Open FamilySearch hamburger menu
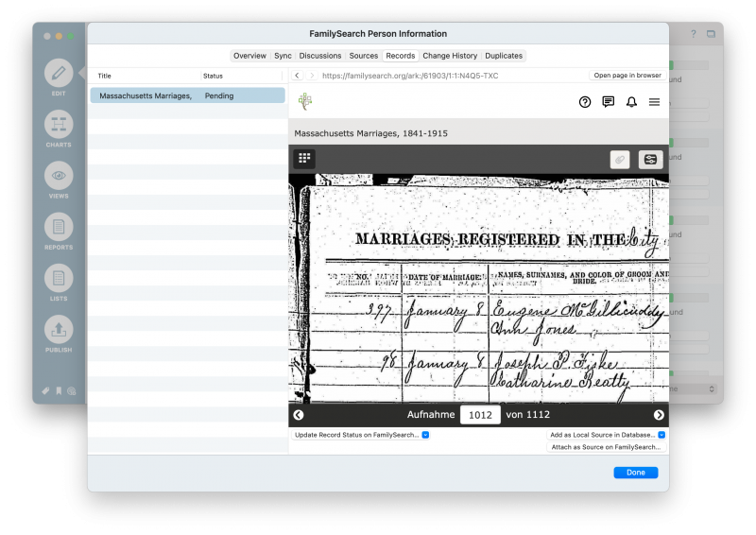The image size is (756, 535). tap(654, 102)
